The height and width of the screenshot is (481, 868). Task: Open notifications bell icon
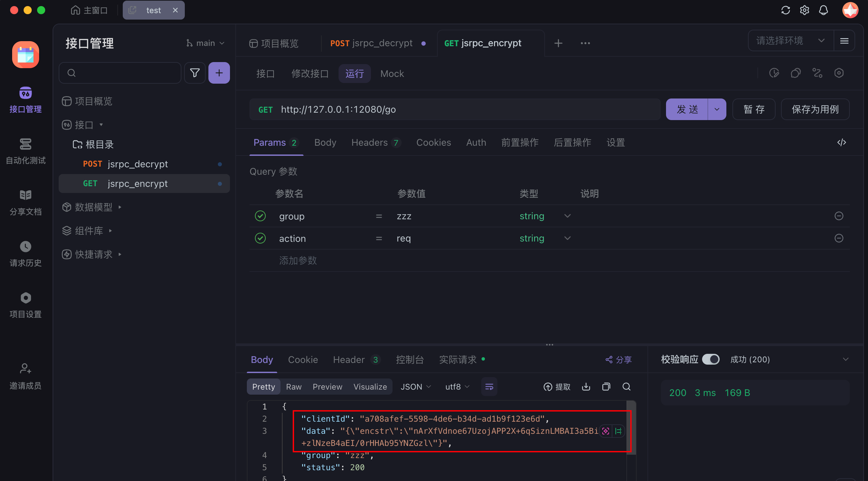click(823, 10)
